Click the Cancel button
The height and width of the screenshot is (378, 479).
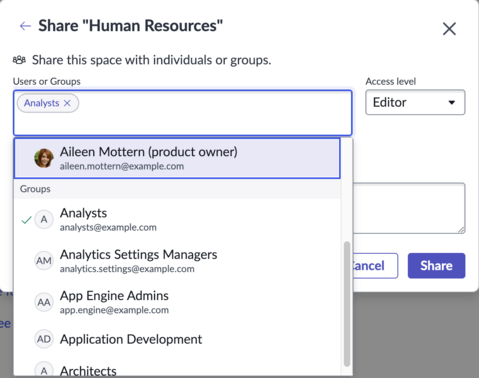375,266
